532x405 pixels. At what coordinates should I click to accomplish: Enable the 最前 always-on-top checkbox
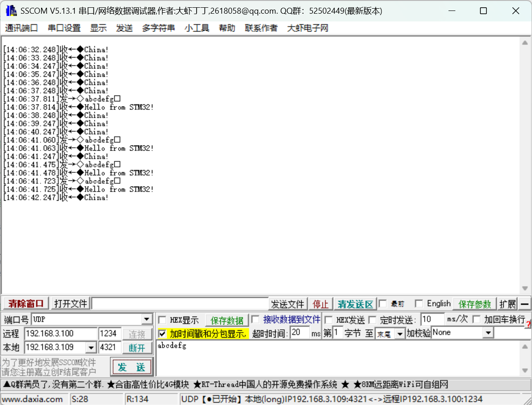click(x=383, y=304)
